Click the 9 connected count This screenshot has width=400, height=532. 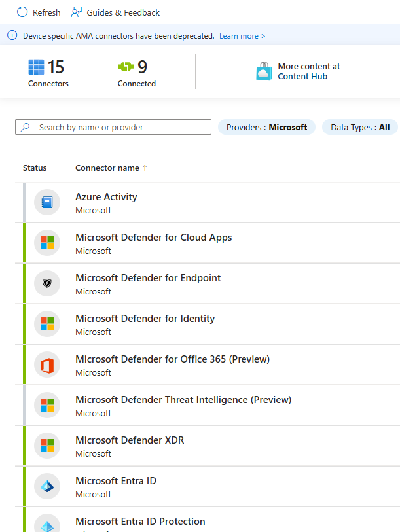click(142, 67)
